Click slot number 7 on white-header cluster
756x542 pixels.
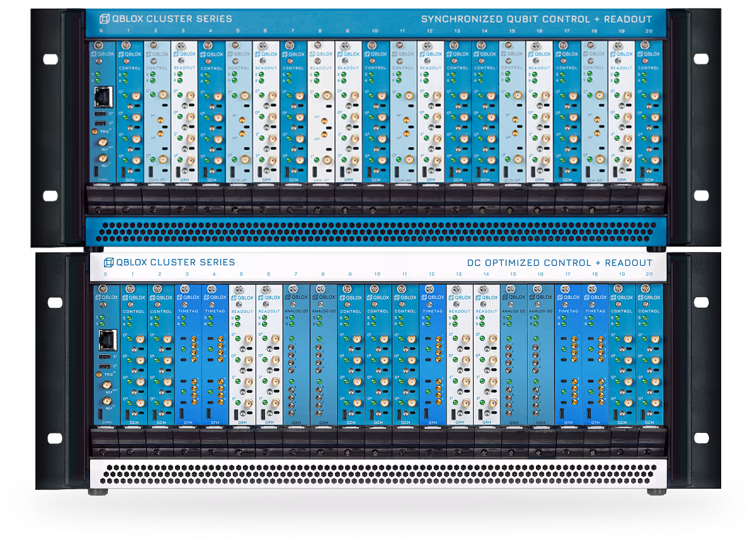point(296,274)
